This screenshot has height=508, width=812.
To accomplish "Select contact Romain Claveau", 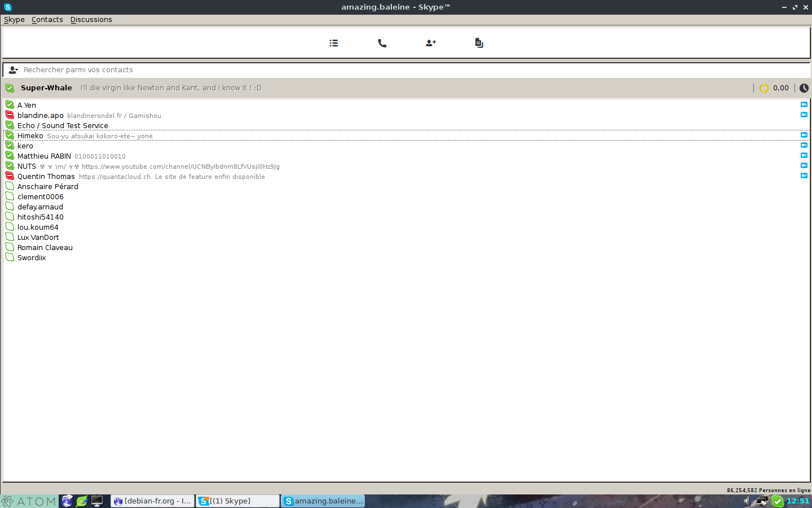I will coord(406,247).
